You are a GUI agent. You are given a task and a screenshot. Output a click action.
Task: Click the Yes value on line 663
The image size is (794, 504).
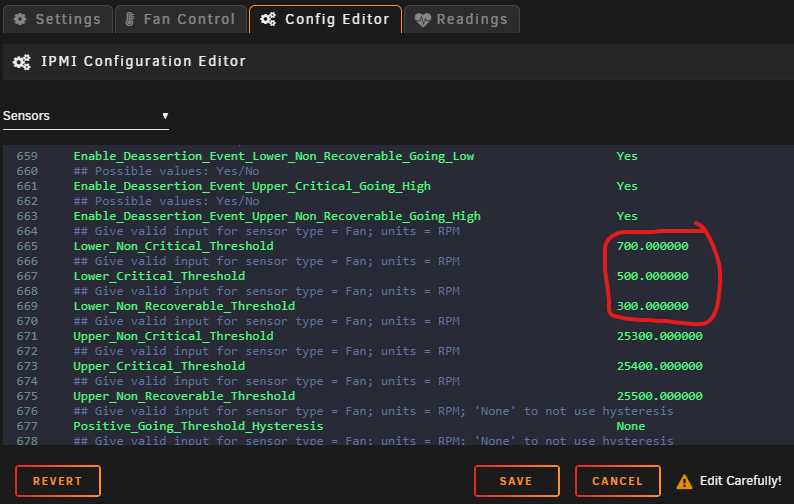(627, 216)
